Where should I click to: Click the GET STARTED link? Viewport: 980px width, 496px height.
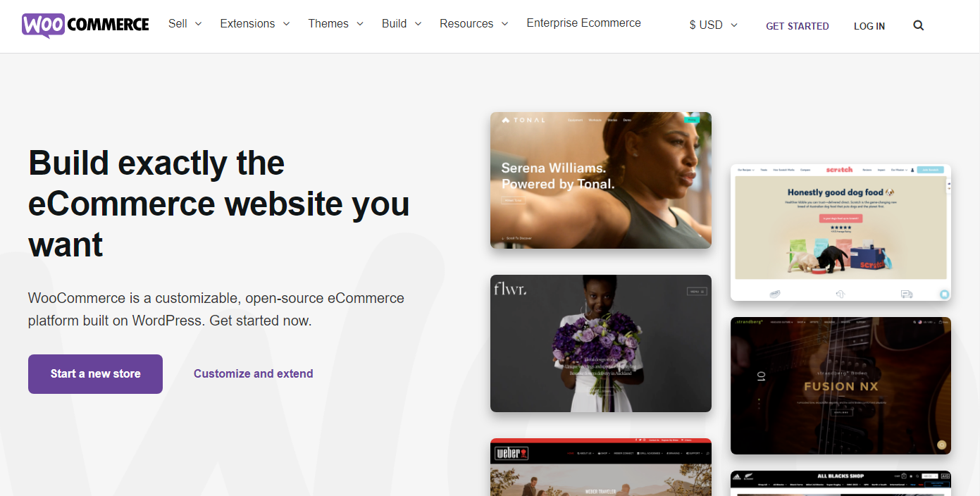[x=798, y=26]
